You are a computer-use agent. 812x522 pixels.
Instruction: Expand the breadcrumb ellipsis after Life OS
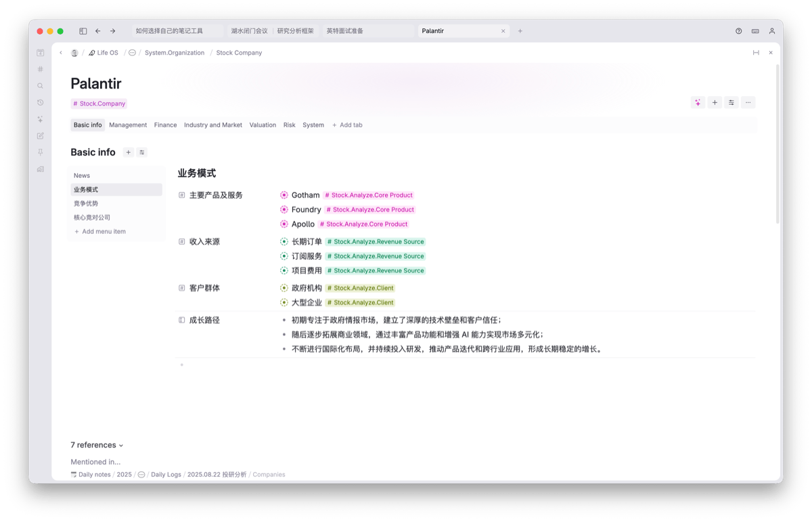[132, 53]
